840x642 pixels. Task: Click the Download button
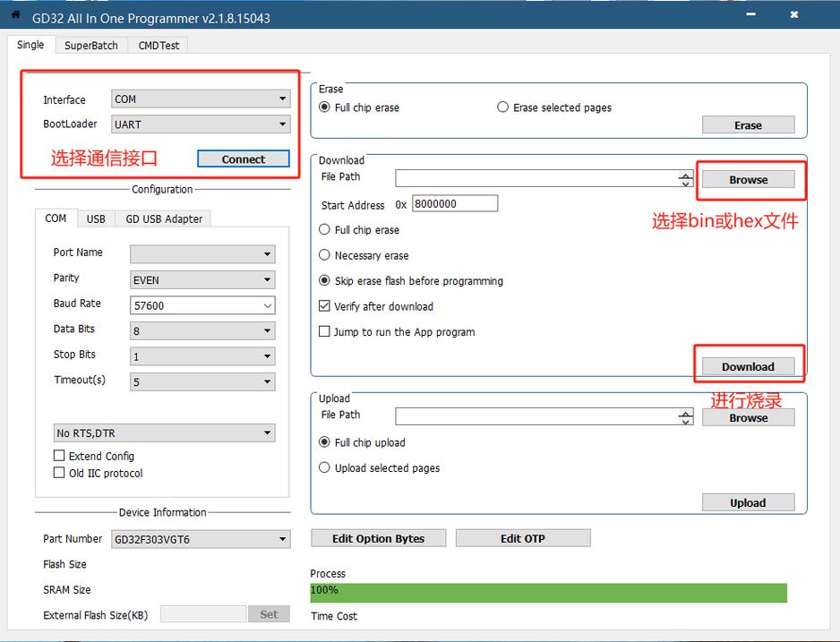(749, 366)
